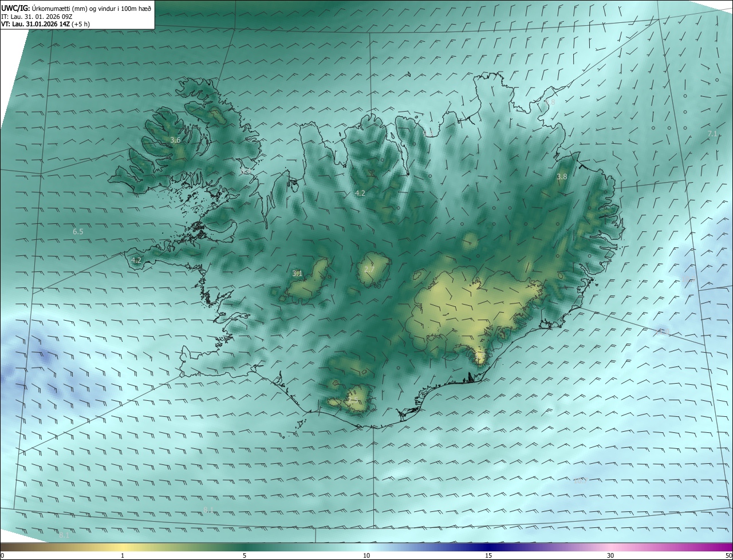Select the 'IT: Lau. 31. 01. 2026 09Z' line

pos(37,17)
